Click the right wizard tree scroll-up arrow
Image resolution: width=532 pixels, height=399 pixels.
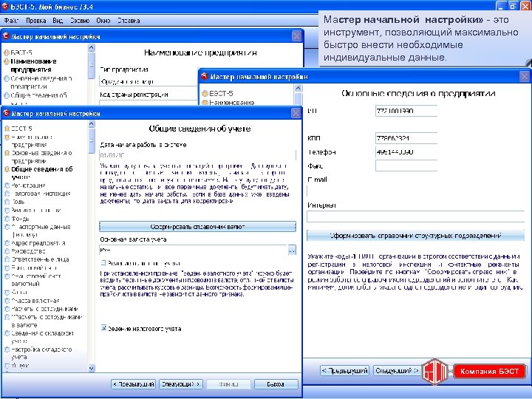tap(298, 88)
